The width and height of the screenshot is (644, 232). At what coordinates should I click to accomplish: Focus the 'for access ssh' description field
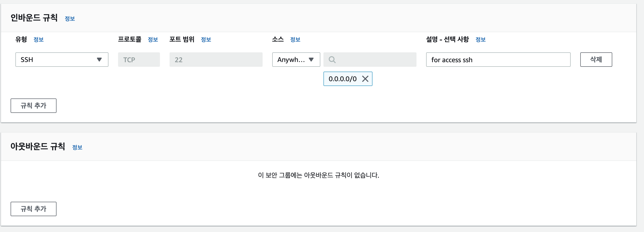498,60
